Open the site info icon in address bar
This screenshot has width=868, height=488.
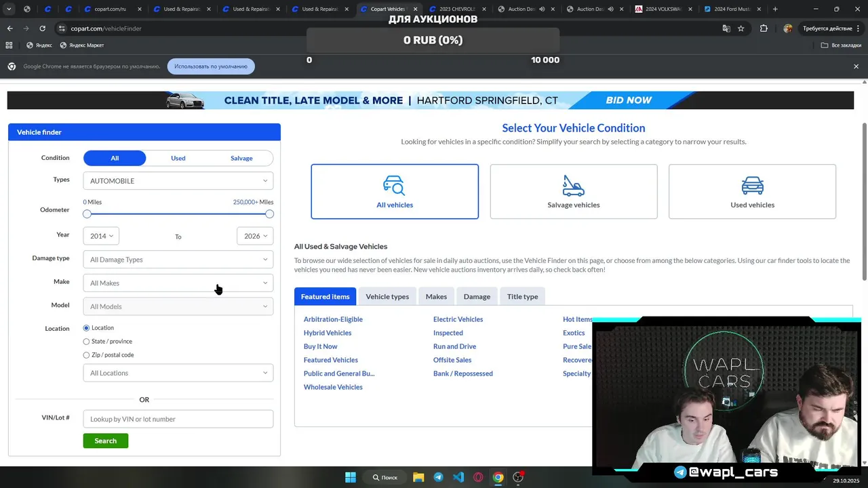[x=62, y=28]
